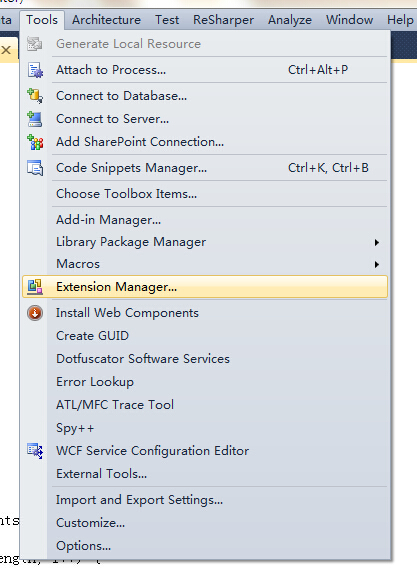Launch ATL/MFC Trace Tool
Screen dimensions: 417x577
tap(205, 405)
